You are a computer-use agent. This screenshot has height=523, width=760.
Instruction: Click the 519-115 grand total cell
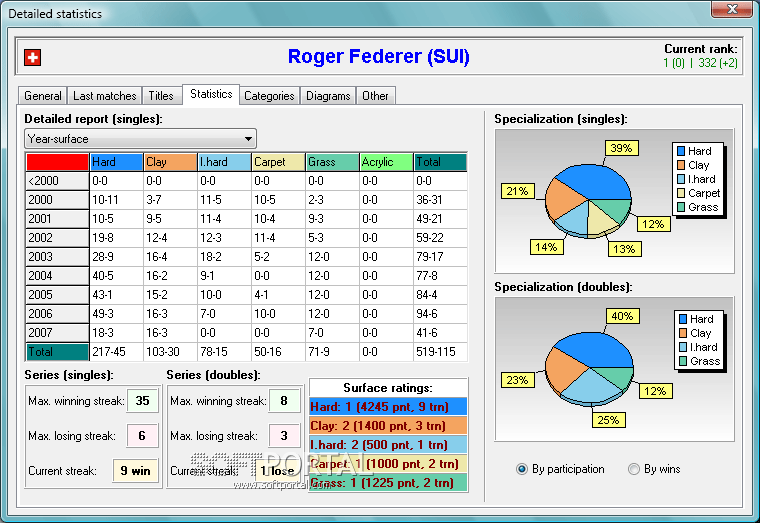(440, 352)
